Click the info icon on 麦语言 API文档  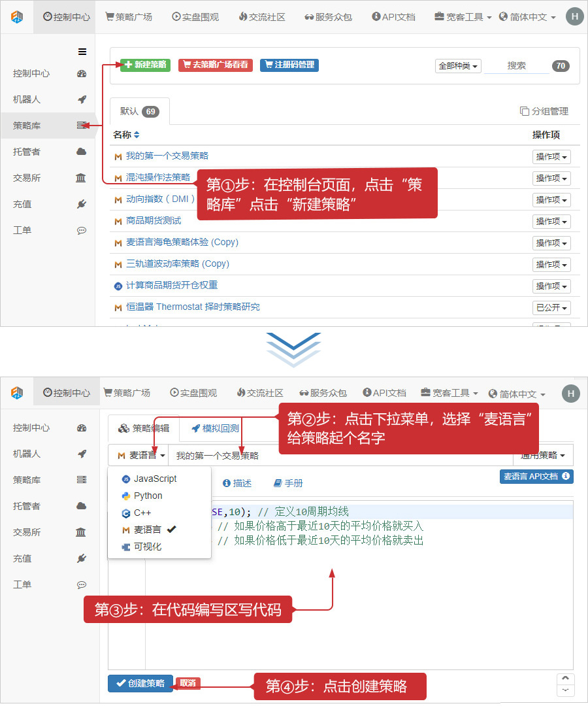coord(565,477)
